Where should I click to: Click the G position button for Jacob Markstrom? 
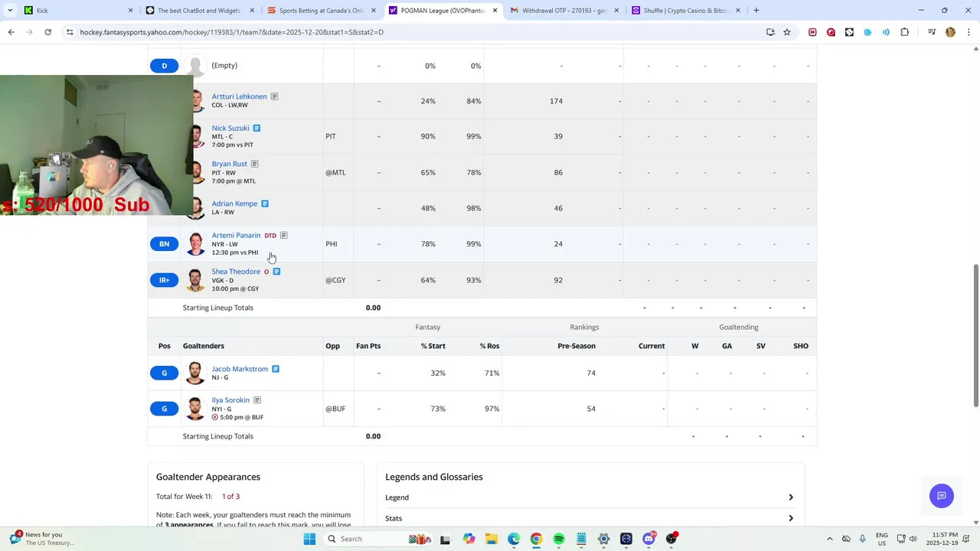164,373
